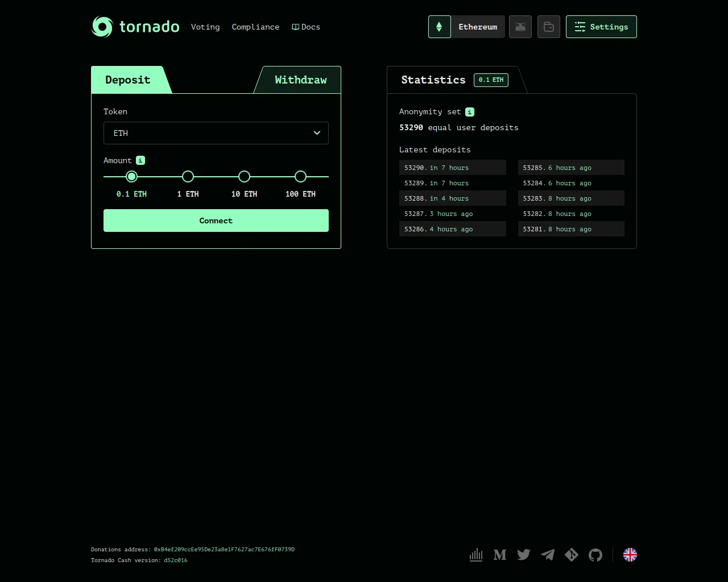Select the 100 ETH amount option
This screenshot has width=728, height=582.
pyautogui.click(x=300, y=177)
